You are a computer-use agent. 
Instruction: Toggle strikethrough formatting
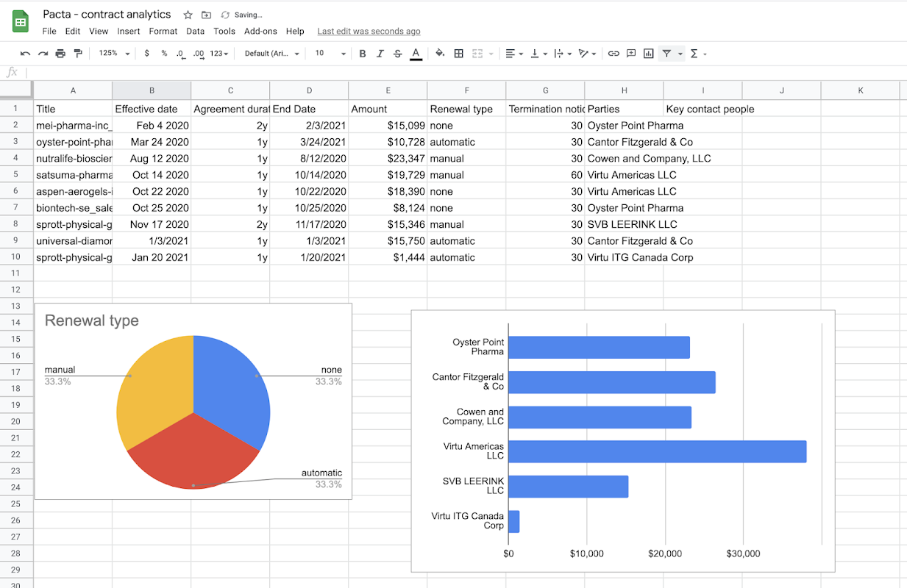coord(398,54)
